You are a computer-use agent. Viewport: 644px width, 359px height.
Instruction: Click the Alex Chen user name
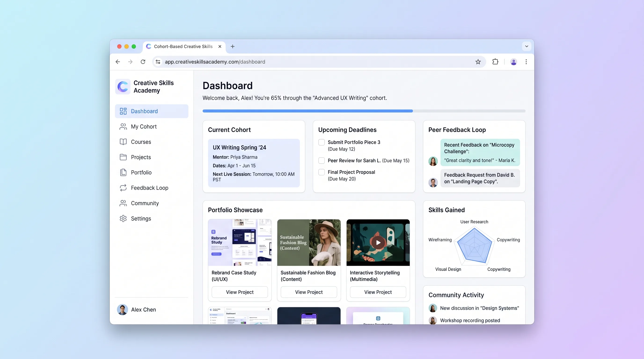[x=143, y=310]
